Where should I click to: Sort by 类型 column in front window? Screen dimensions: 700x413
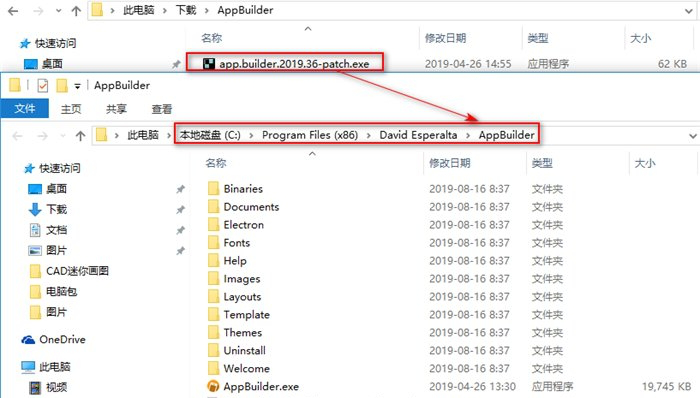[542, 163]
